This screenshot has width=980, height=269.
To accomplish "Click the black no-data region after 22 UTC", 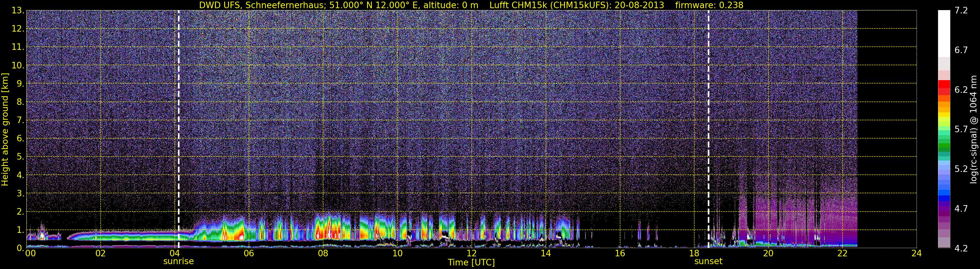I will pyautogui.click(x=887, y=129).
